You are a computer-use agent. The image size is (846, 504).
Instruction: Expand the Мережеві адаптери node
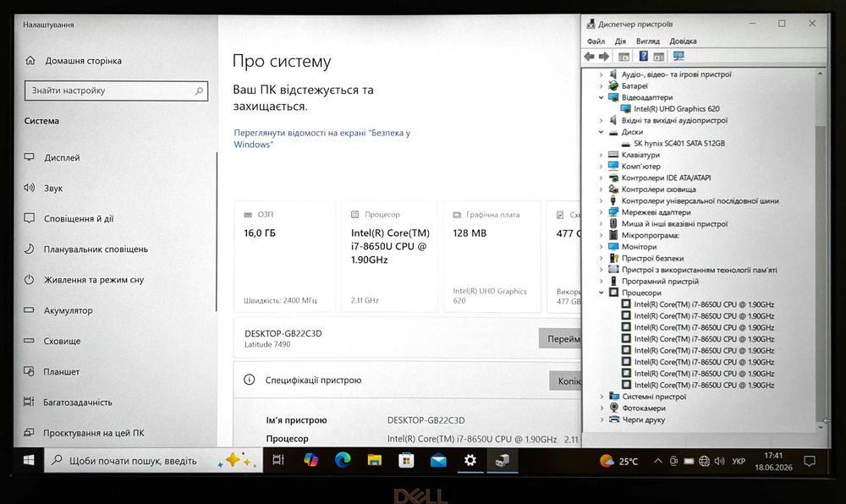[x=601, y=212]
